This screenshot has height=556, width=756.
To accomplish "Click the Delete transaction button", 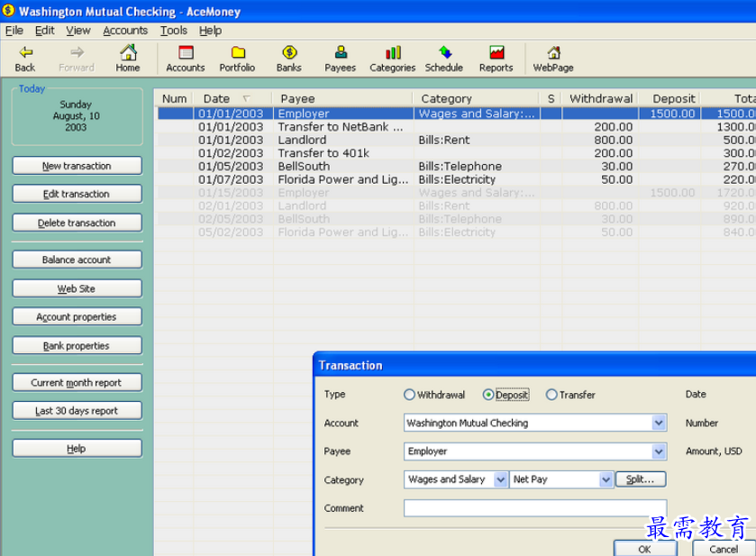I will click(77, 223).
